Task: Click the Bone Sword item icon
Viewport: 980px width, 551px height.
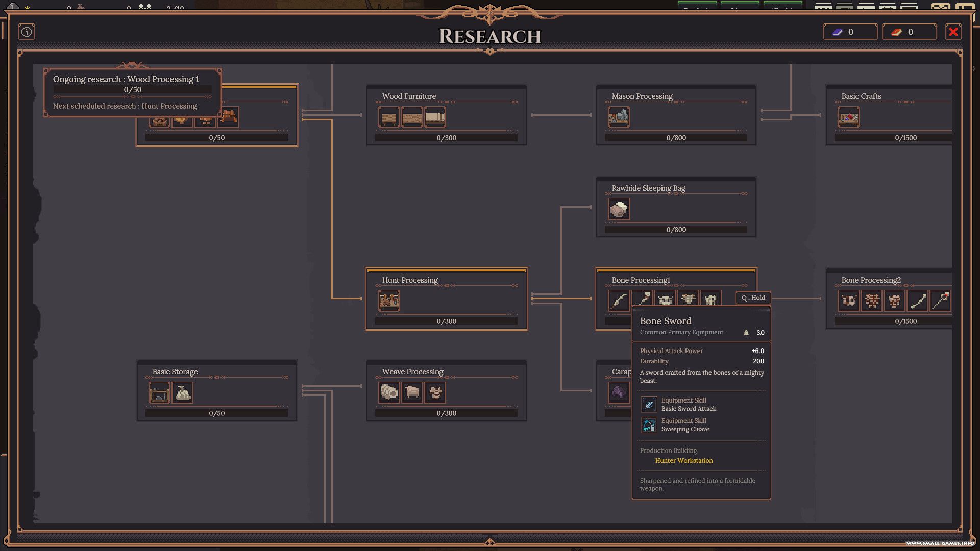Action: tap(619, 300)
